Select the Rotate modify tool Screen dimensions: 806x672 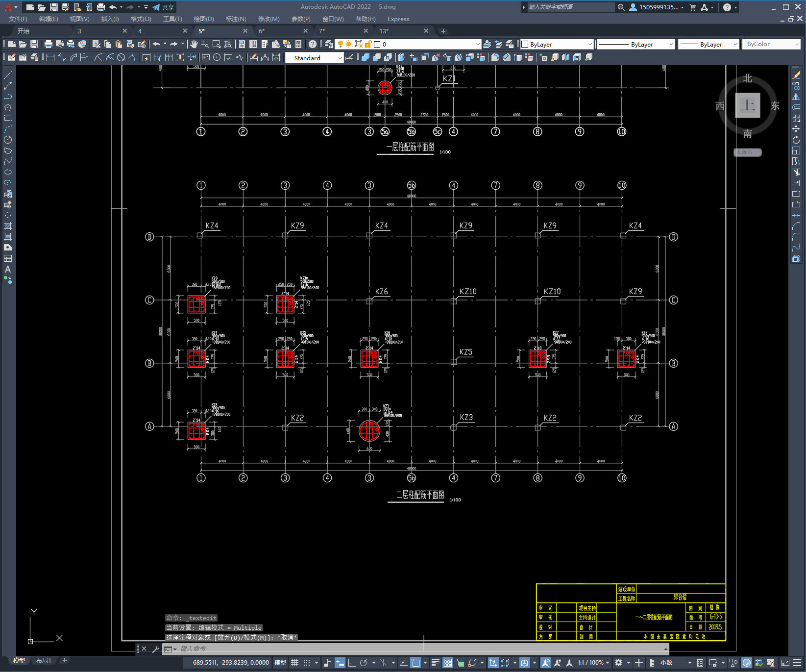[x=796, y=140]
